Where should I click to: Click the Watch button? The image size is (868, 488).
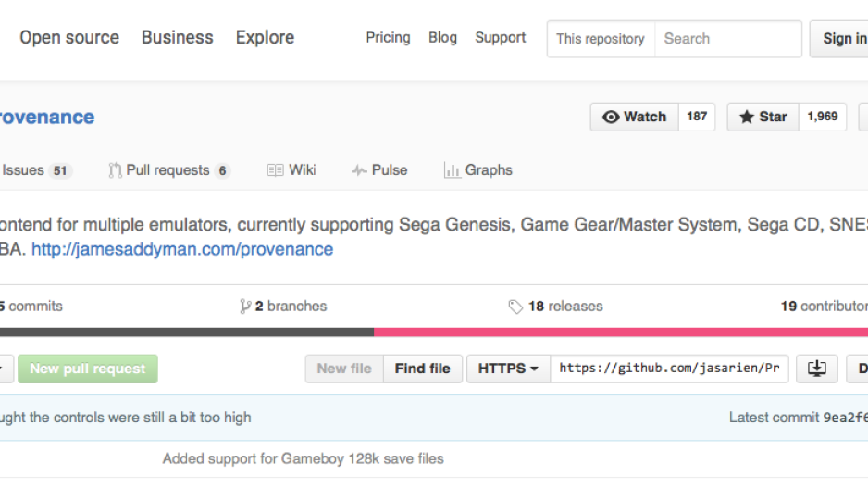tap(635, 117)
